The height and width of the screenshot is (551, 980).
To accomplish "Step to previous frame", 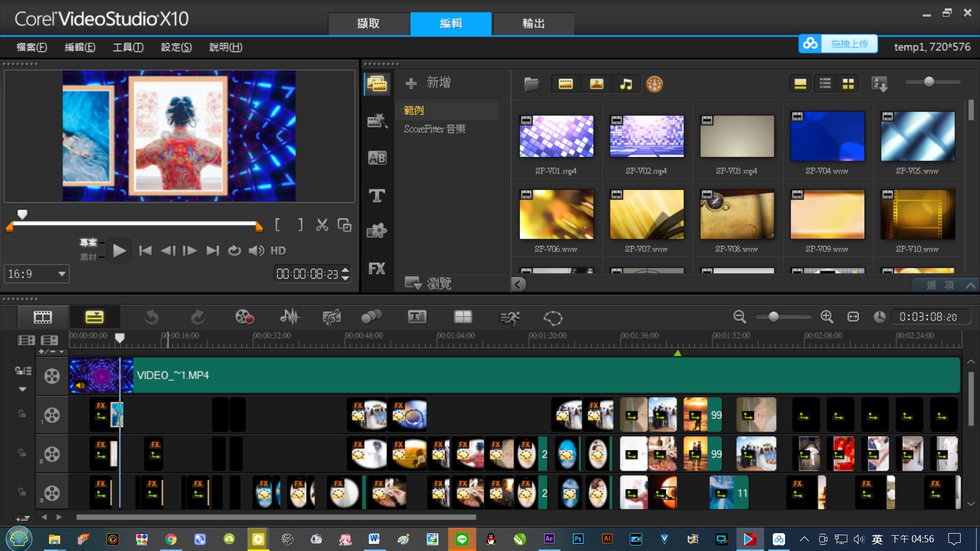I will coord(168,251).
